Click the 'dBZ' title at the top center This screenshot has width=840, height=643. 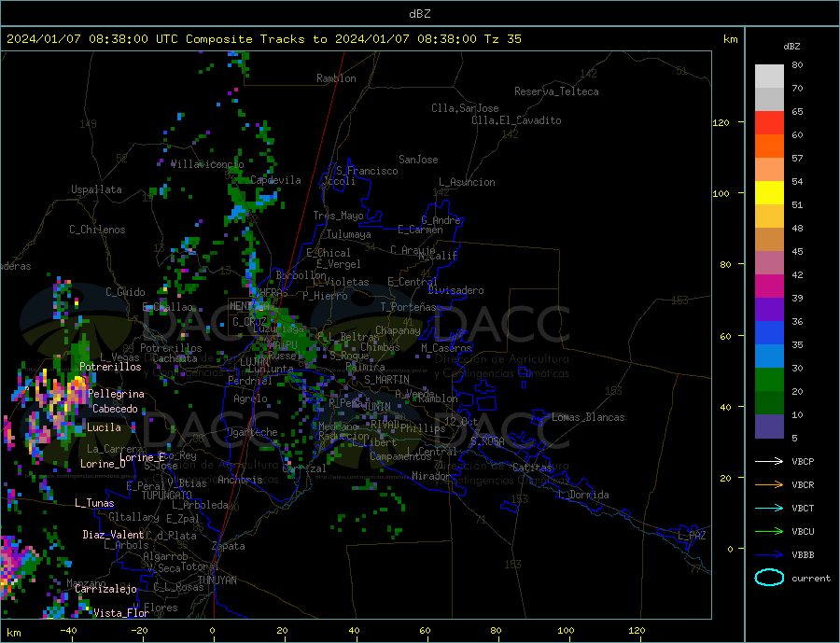[x=419, y=14]
